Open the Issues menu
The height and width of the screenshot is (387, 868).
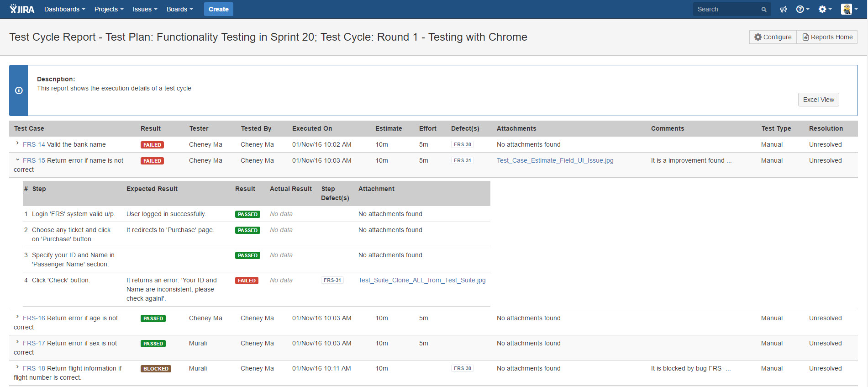145,9
